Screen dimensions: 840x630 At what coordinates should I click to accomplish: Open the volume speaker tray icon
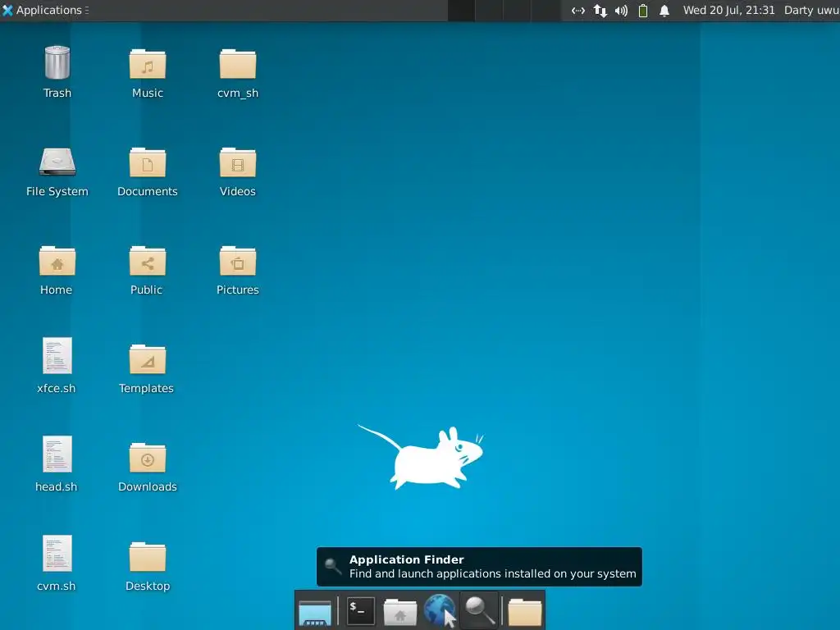pyautogui.click(x=622, y=10)
